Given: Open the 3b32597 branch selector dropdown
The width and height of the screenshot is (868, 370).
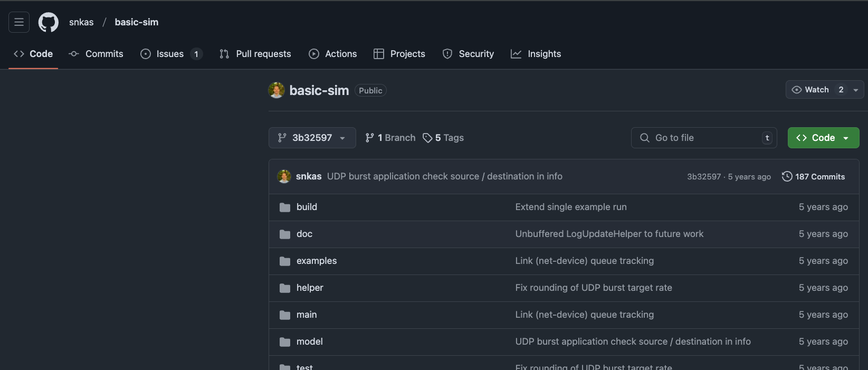Looking at the screenshot, I should point(312,138).
